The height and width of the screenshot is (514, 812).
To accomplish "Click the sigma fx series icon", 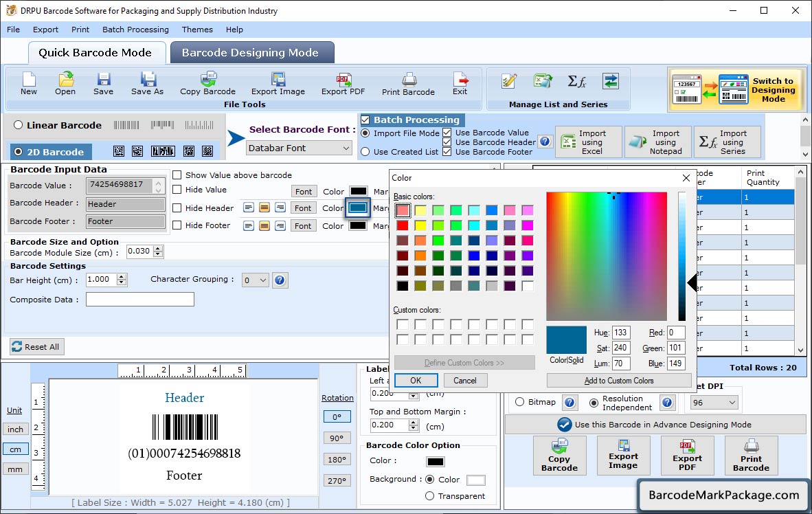I will [576, 81].
